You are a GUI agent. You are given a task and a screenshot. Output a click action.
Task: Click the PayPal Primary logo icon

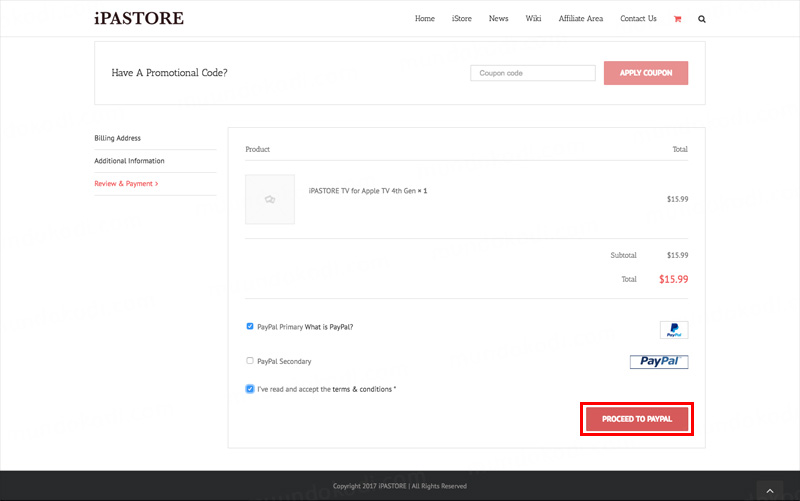coord(674,330)
